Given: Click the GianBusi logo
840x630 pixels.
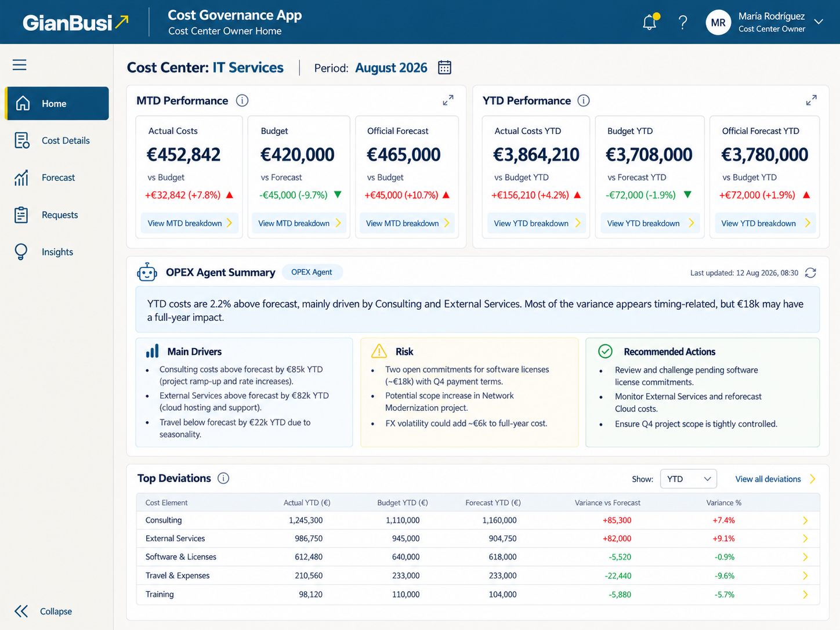Looking at the screenshot, I should pos(75,23).
